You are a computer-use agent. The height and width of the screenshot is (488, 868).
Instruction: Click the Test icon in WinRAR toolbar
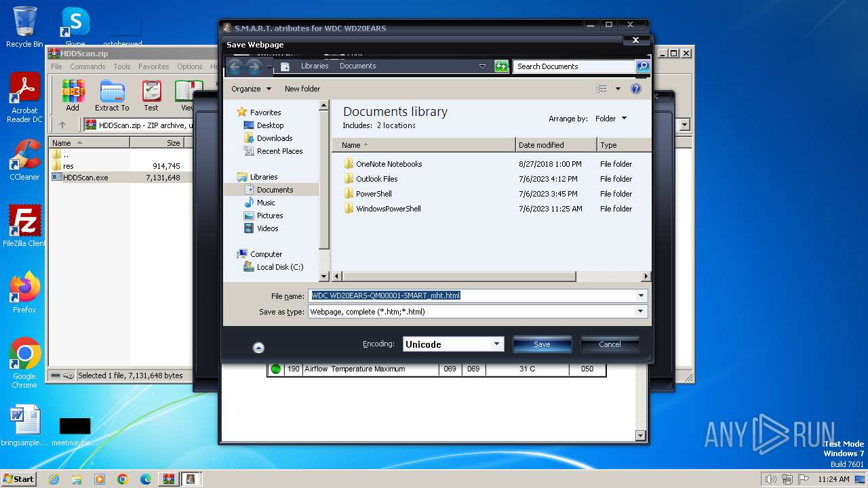click(151, 96)
